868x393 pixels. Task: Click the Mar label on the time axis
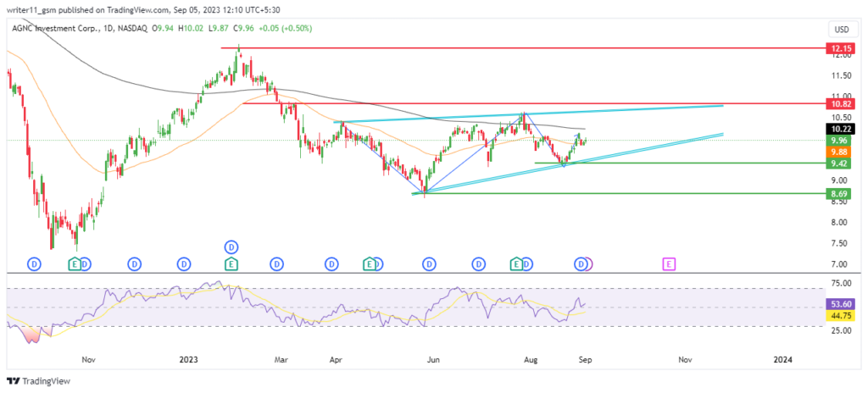click(282, 360)
